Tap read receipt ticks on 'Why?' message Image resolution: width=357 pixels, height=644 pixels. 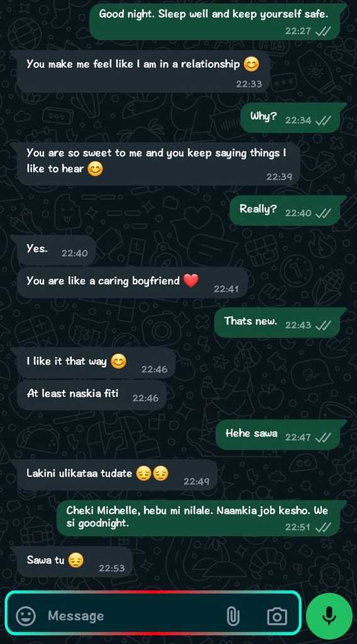[x=323, y=120]
